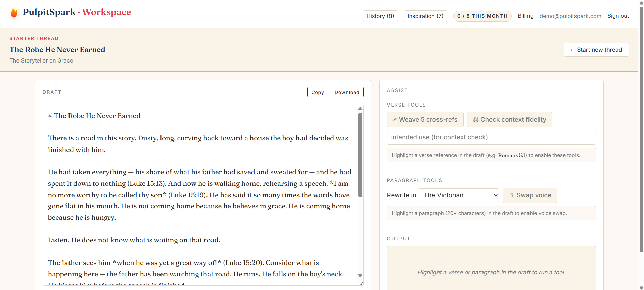
Task: Open the Billing link
Action: pyautogui.click(x=525, y=16)
